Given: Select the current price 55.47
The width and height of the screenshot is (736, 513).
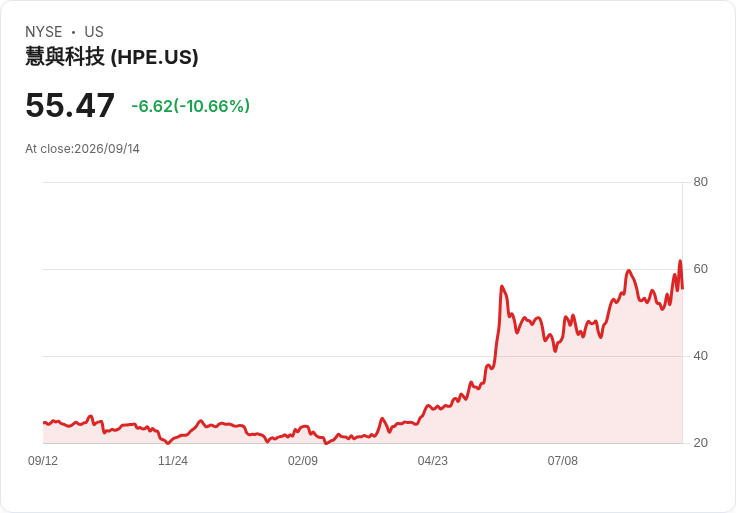Looking at the screenshot, I should point(70,105).
